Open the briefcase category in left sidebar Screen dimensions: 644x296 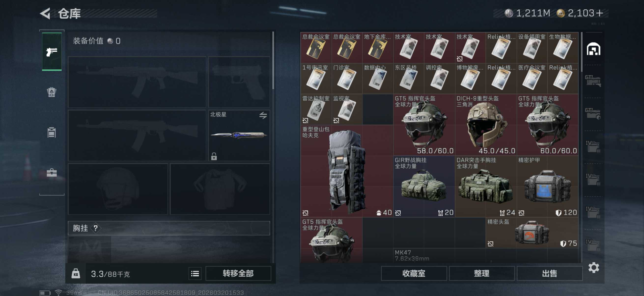click(x=52, y=173)
